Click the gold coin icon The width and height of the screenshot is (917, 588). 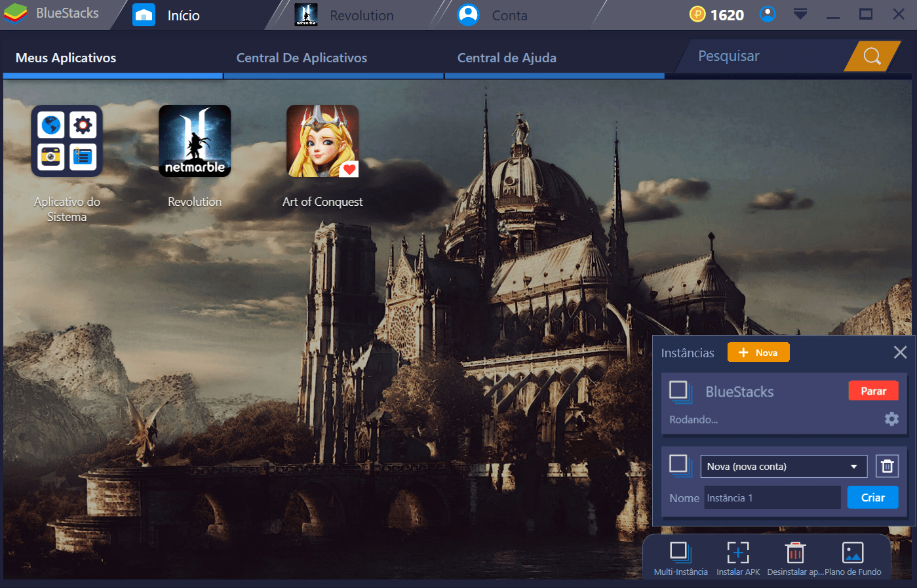click(x=697, y=14)
